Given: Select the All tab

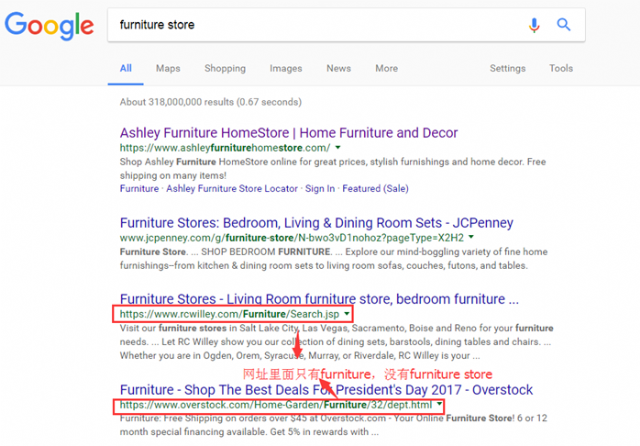Looking at the screenshot, I should pos(126,68).
